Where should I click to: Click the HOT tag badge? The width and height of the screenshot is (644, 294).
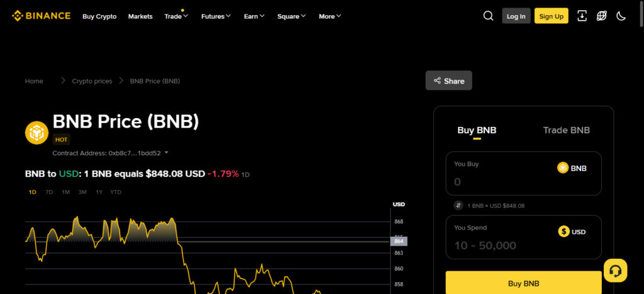coord(61,139)
